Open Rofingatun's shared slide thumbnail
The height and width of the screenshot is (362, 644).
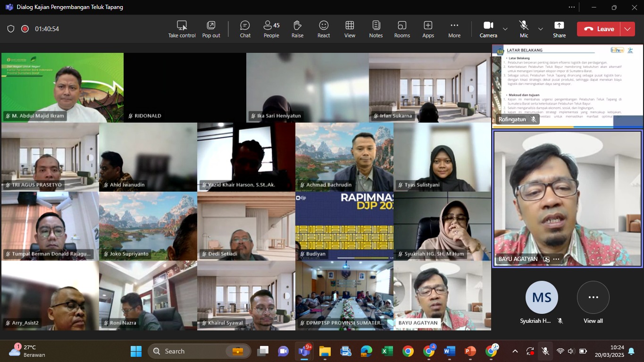click(567, 86)
